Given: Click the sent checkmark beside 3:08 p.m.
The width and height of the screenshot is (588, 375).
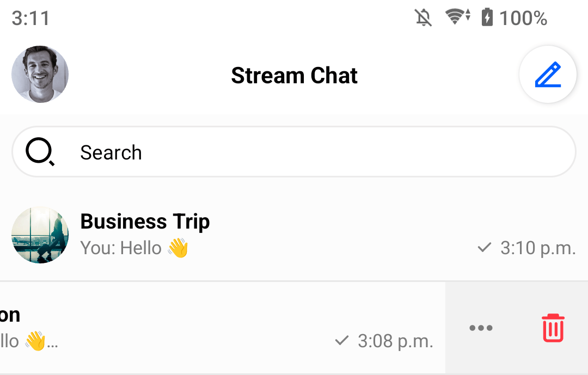Looking at the screenshot, I should [341, 341].
